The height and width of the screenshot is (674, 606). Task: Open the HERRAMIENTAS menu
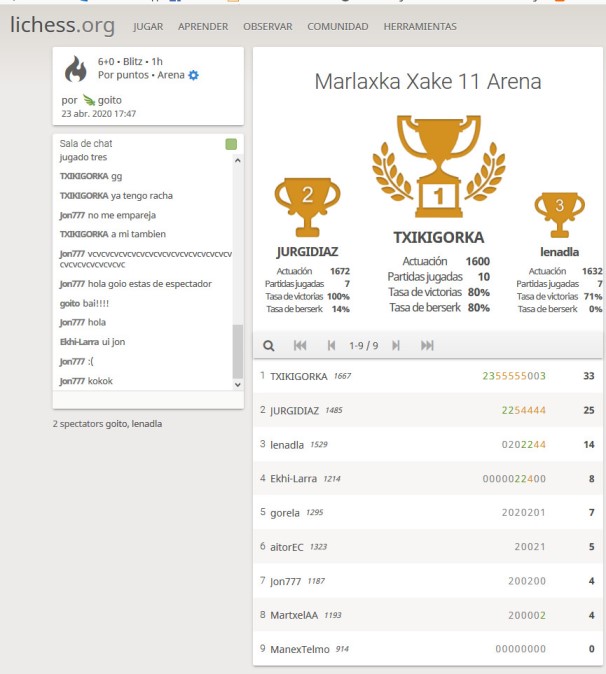pos(419,27)
